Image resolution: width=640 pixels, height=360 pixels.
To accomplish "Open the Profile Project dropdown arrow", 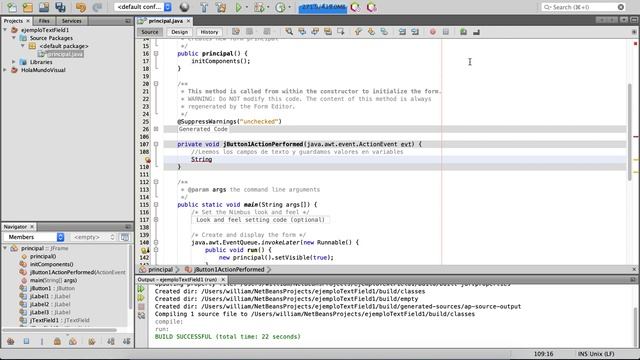I will tap(289, 7).
